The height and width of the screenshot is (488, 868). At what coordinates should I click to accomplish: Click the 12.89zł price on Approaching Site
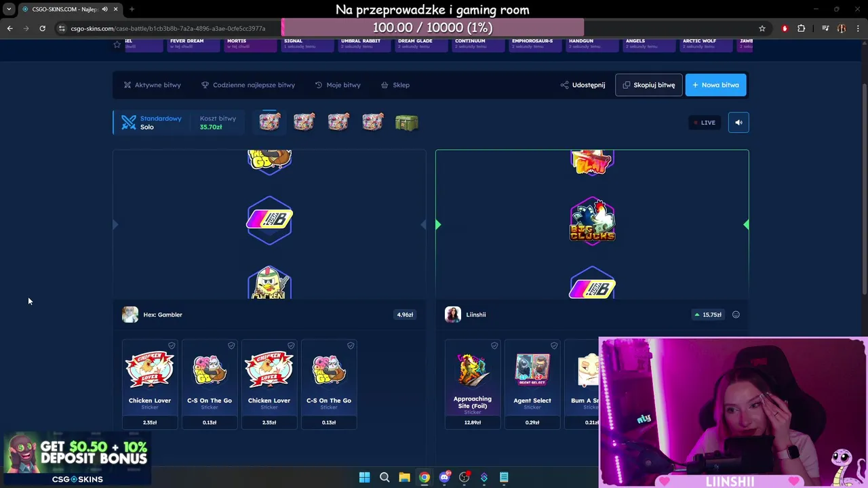[x=473, y=422]
